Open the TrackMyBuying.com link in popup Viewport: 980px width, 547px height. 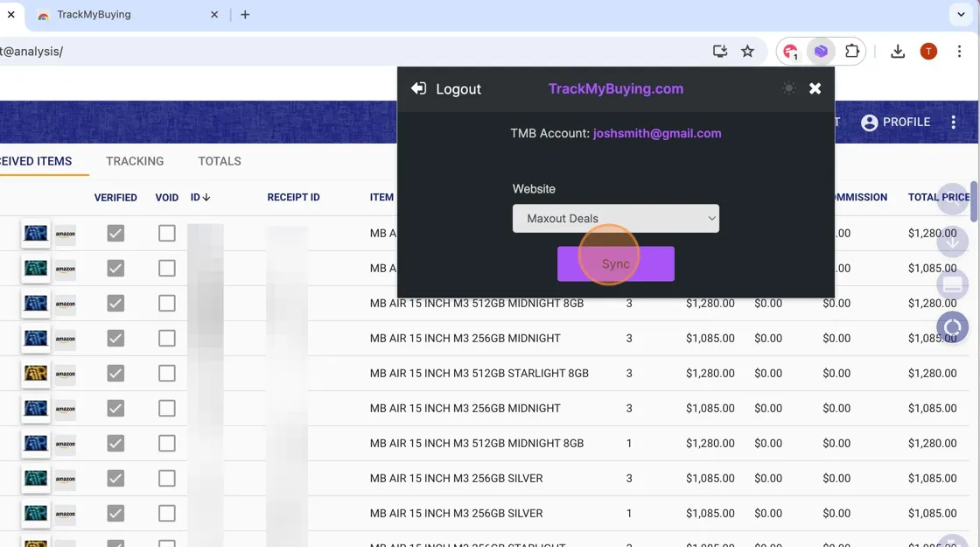pos(616,88)
